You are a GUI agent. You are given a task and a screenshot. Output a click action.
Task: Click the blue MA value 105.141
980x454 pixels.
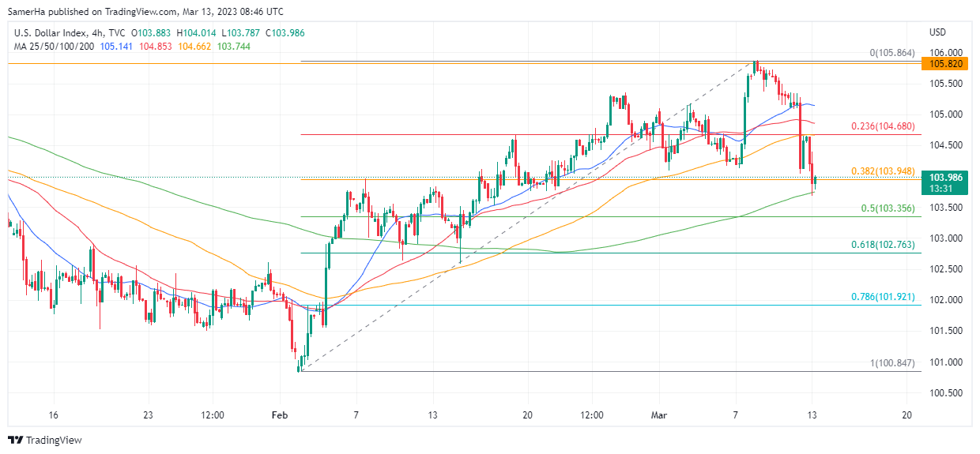(x=117, y=47)
